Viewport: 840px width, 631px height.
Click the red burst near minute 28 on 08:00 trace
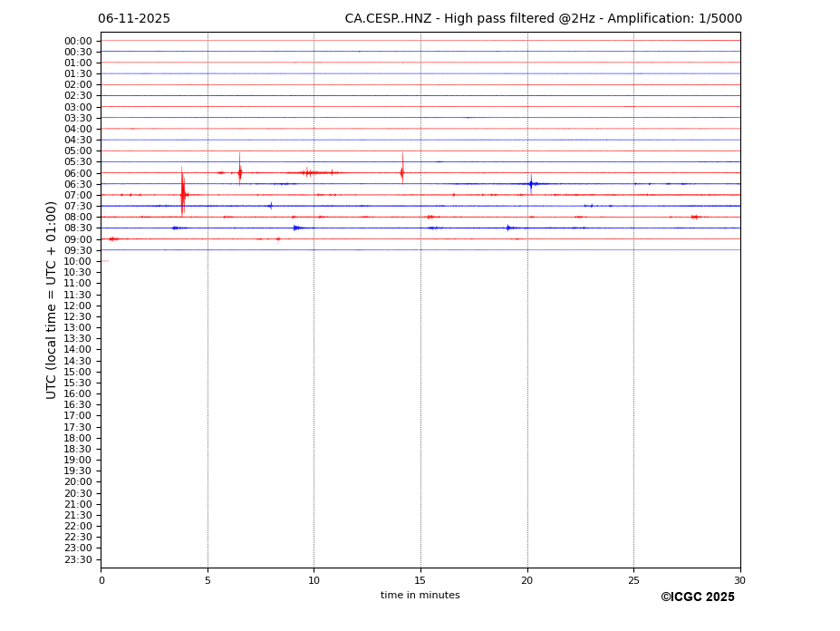(695, 217)
